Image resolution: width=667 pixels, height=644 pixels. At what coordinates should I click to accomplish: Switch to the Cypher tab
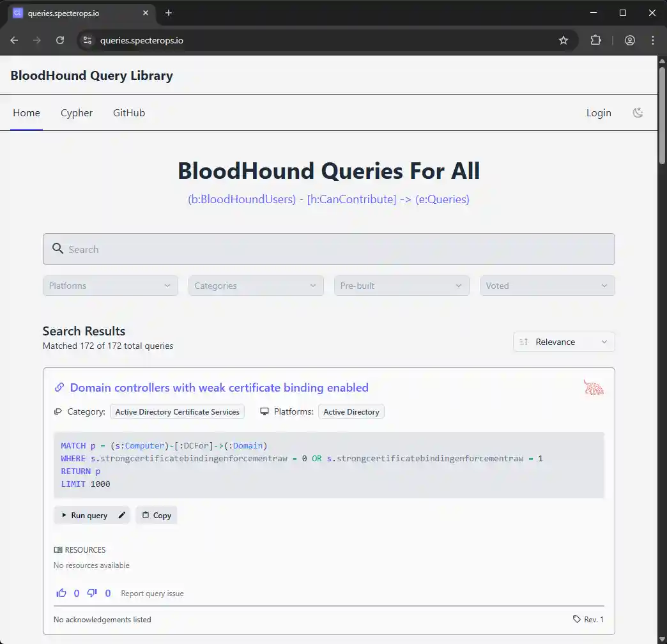[x=76, y=112]
